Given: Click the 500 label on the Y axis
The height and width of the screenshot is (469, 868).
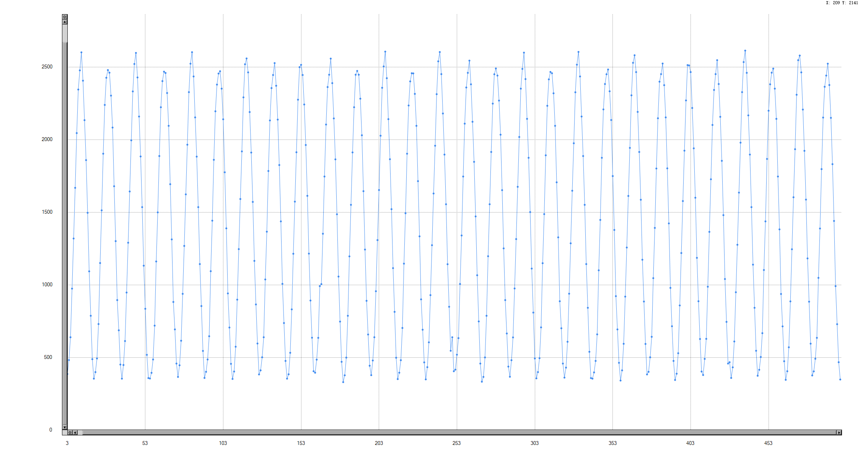Looking at the screenshot, I should coord(48,357).
